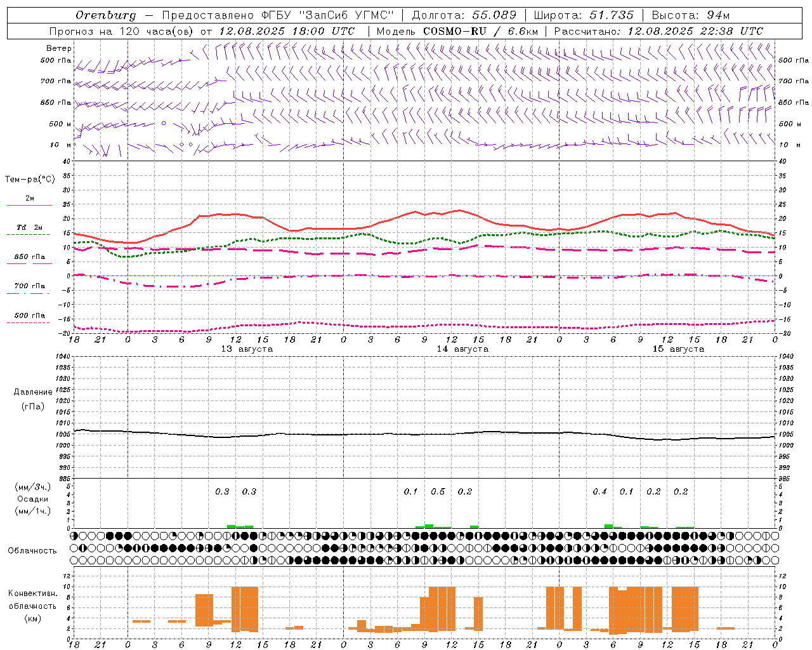Click the "(мм/3ч.)" precipitation unit label

click(33, 487)
